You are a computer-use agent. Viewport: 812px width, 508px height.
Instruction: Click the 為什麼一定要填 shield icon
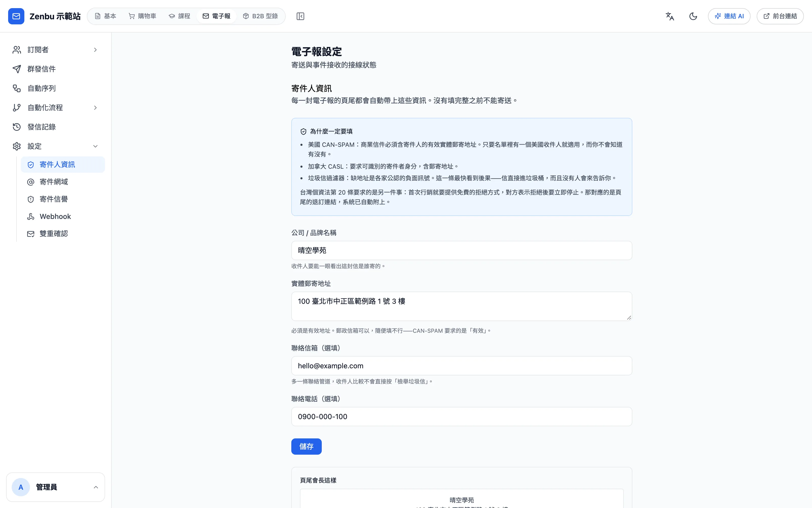point(303,131)
